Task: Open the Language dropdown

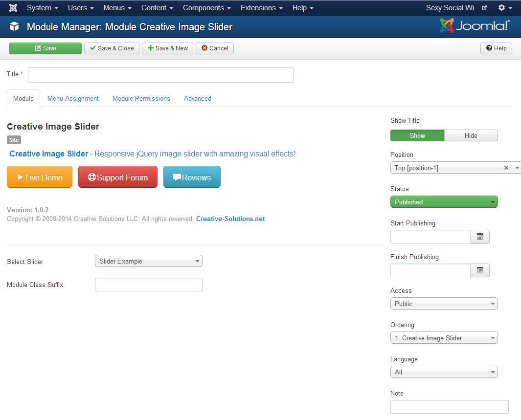Action: [444, 372]
